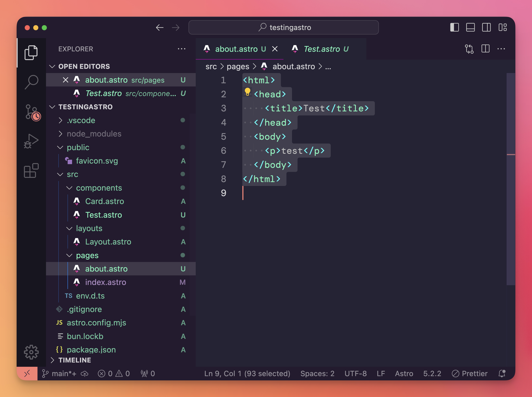Click the testingastro command center search box
Viewport: 532px width, 397px height.
[283, 27]
